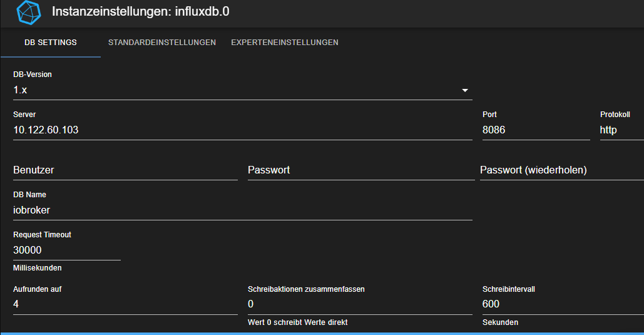Change the Request Timeout value 30000
This screenshot has height=335, width=644.
click(x=66, y=250)
